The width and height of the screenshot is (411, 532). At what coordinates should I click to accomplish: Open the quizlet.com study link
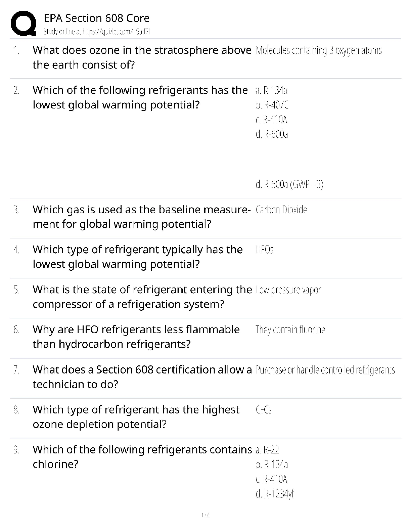96,32
